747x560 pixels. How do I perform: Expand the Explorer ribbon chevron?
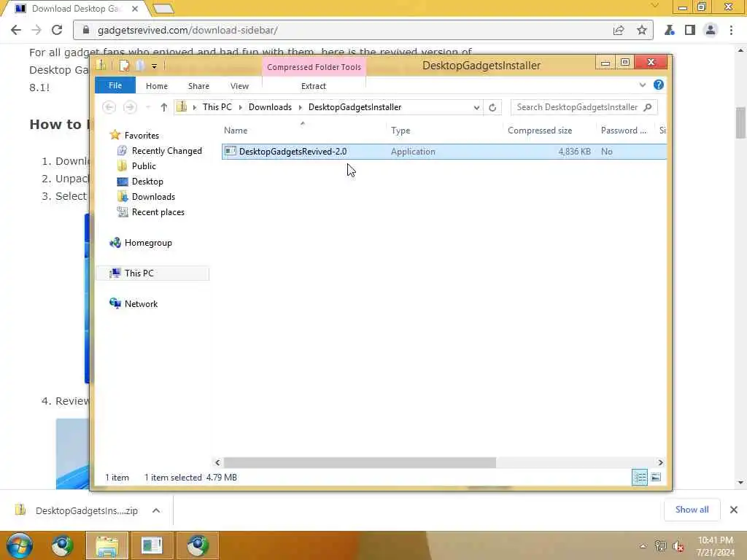tap(642, 85)
